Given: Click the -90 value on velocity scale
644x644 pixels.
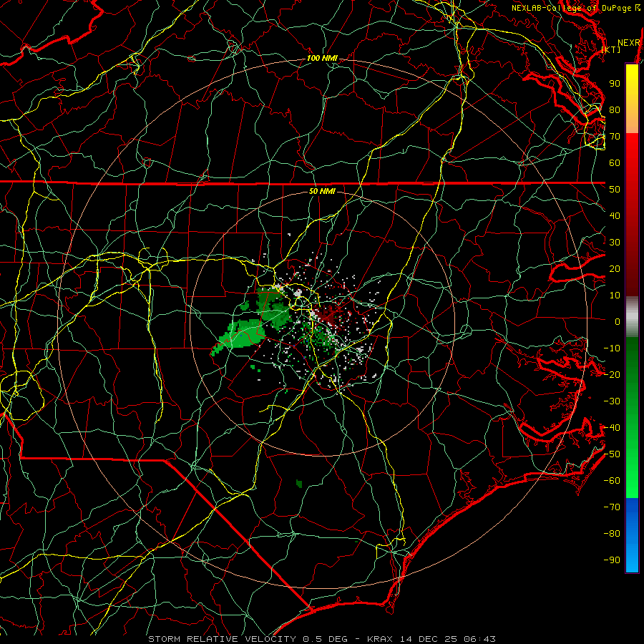Looking at the screenshot, I should tap(612, 560).
